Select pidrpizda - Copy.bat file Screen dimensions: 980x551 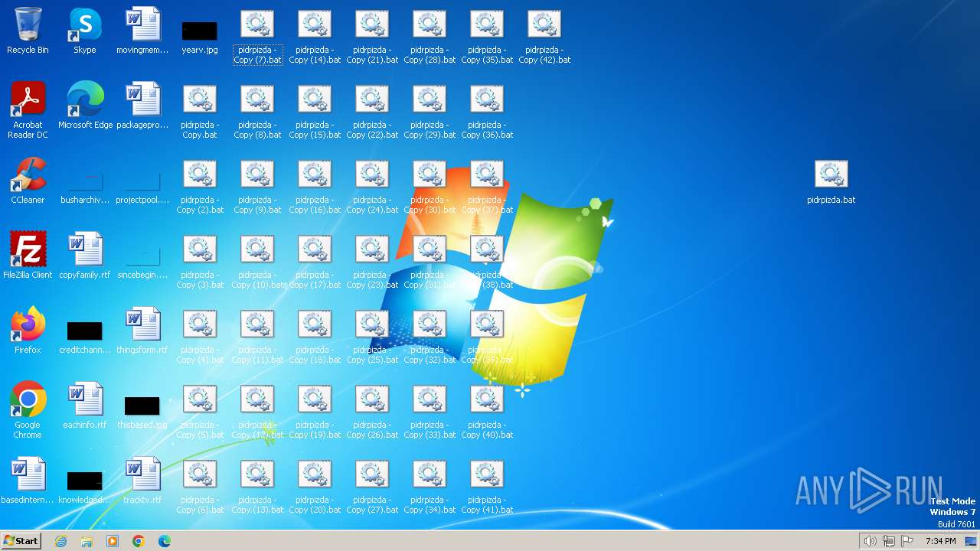click(200, 110)
